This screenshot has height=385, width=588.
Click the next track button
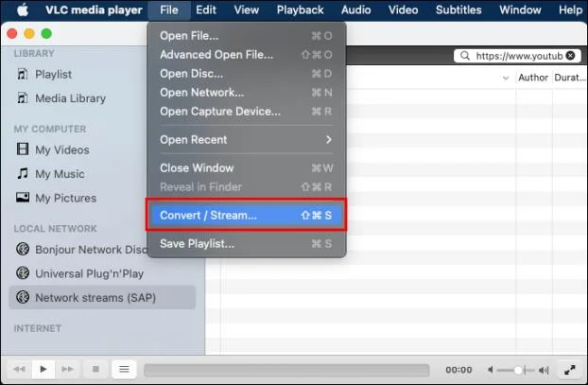(x=67, y=369)
